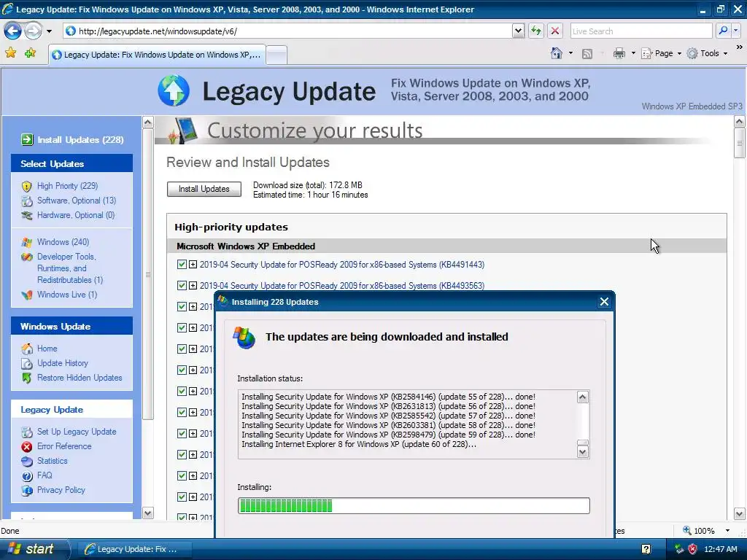Uncheck the KB4493563 update checkbox
This screenshot has height=560, width=747.
point(182,285)
